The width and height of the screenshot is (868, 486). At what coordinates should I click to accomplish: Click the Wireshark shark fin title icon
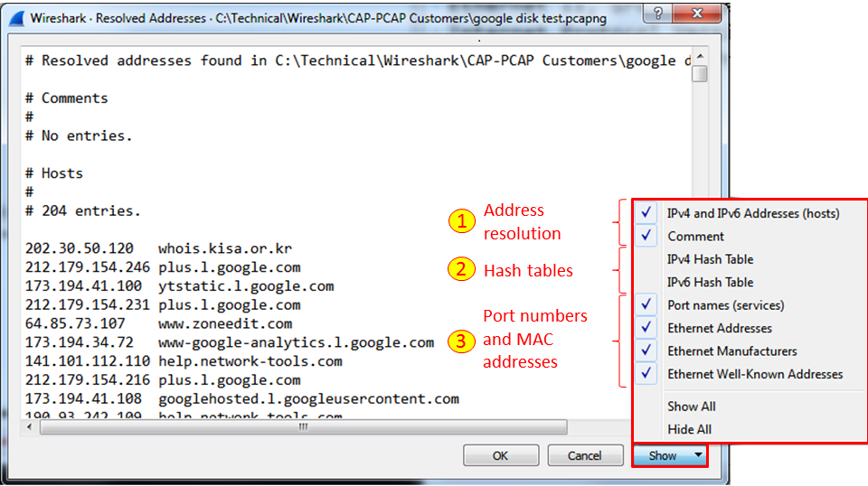point(17,18)
